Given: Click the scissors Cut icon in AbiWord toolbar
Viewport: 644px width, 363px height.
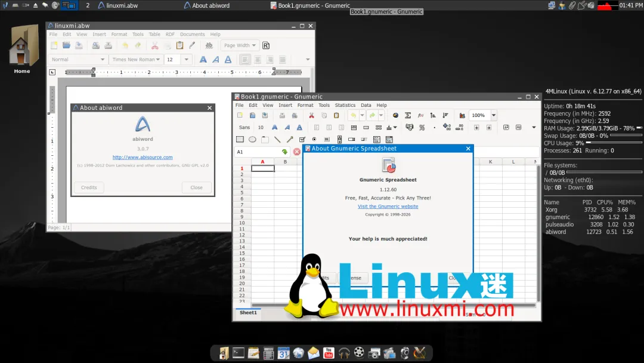Looking at the screenshot, I should coord(155,45).
